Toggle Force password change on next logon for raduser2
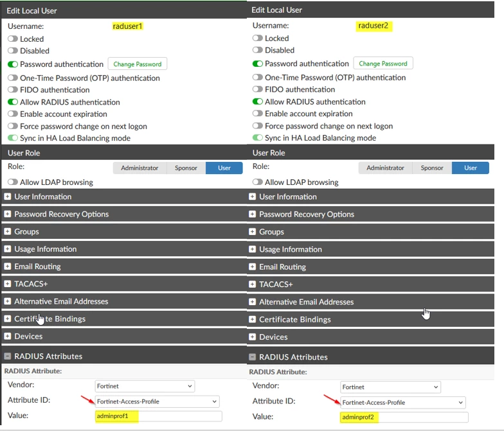504x431 pixels. tap(258, 126)
